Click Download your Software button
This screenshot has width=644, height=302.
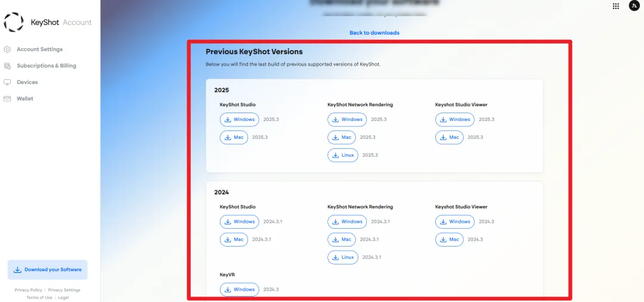pyautogui.click(x=48, y=270)
